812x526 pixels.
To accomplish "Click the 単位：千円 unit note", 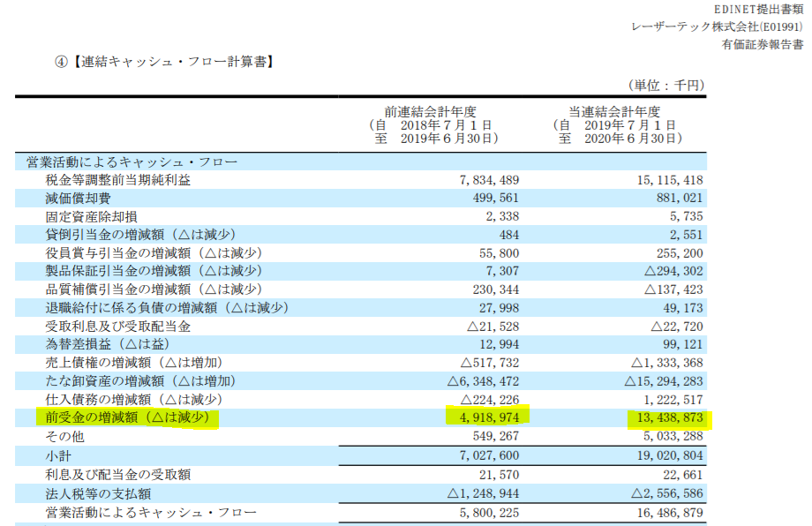I will [x=665, y=85].
